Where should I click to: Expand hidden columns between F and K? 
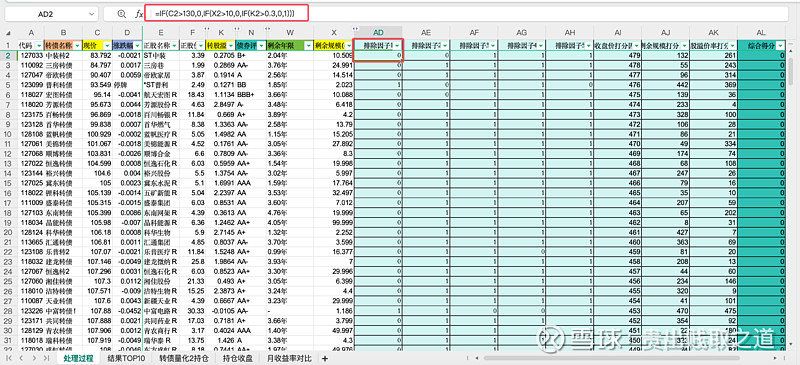pos(207,29)
